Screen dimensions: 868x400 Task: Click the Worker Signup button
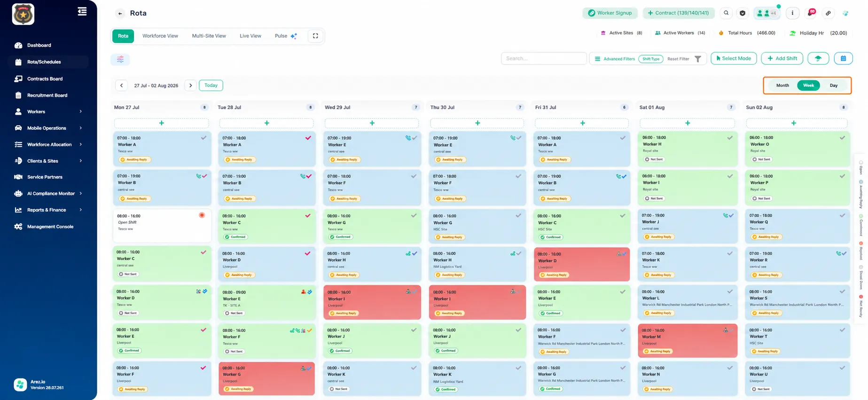click(x=610, y=13)
